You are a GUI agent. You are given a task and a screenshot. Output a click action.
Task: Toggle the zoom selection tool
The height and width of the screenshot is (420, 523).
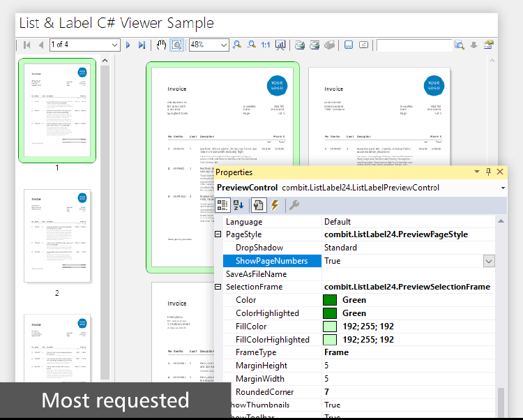click(x=177, y=45)
